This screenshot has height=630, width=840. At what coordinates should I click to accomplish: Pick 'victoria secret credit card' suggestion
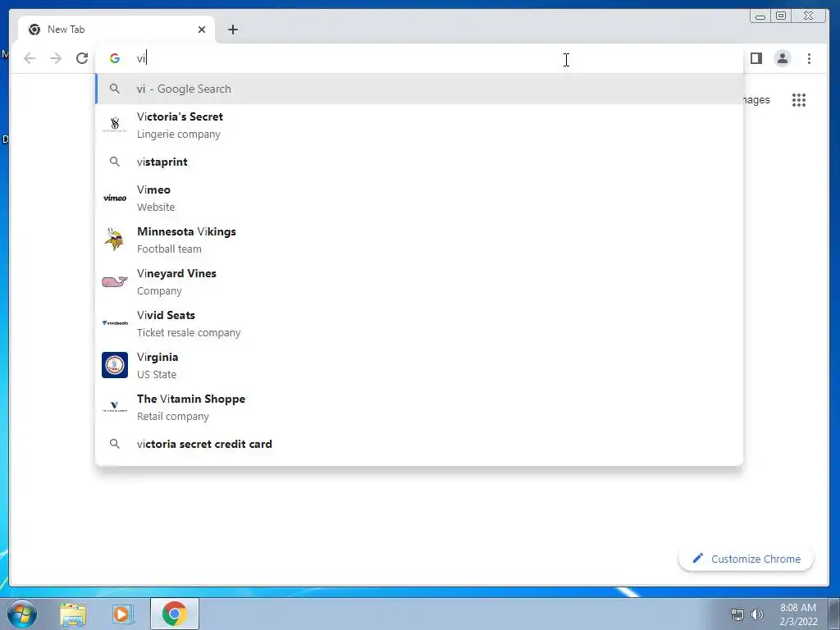(419, 444)
